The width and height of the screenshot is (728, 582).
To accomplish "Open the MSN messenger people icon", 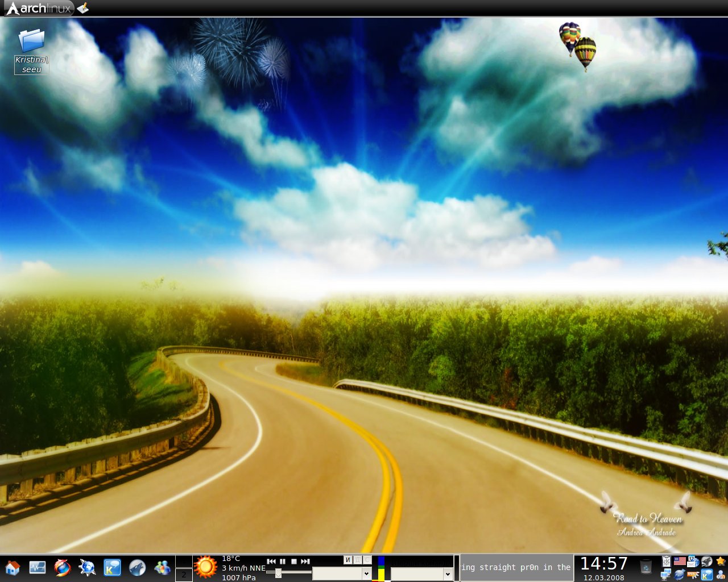I will [162, 567].
